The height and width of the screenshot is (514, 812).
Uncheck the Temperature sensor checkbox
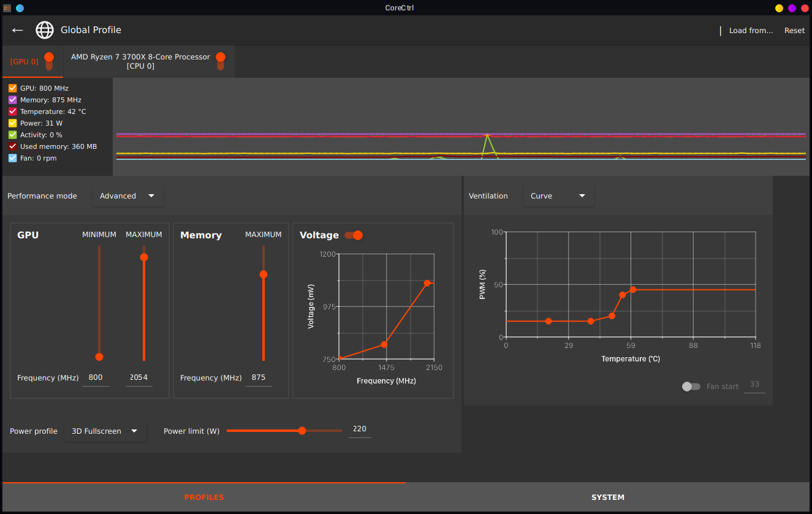click(12, 111)
